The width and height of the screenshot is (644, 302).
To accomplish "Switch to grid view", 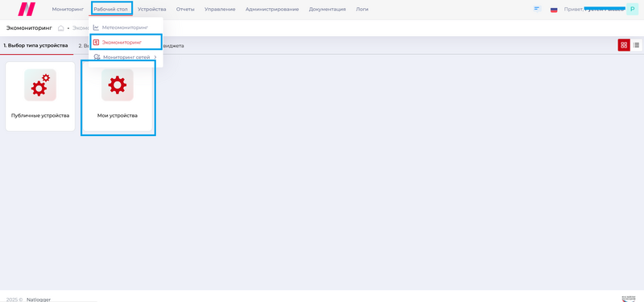I will point(624,45).
